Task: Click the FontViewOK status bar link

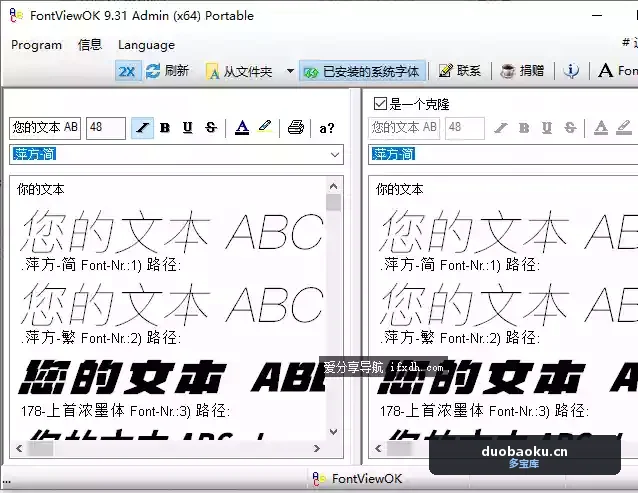Action: pyautogui.click(x=357, y=479)
